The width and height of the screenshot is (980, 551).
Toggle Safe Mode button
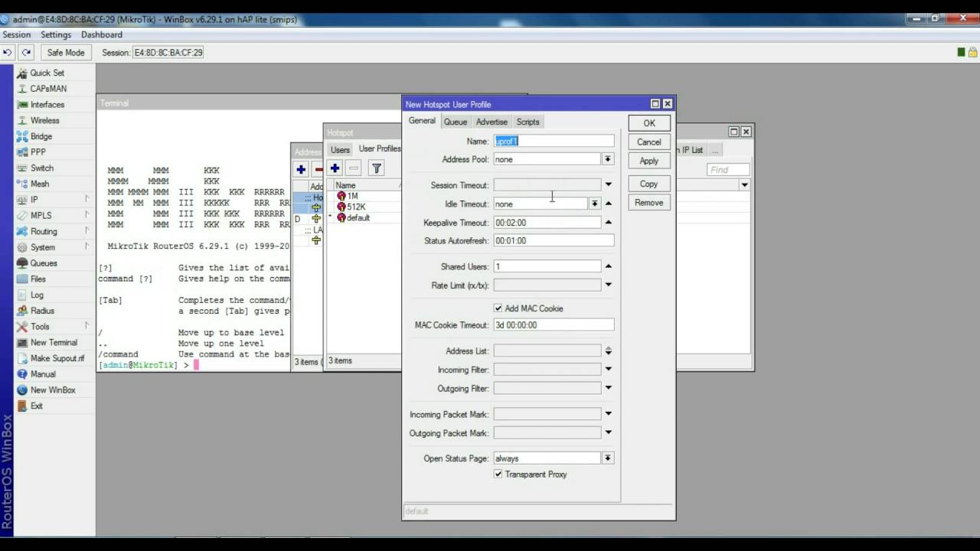tap(65, 52)
